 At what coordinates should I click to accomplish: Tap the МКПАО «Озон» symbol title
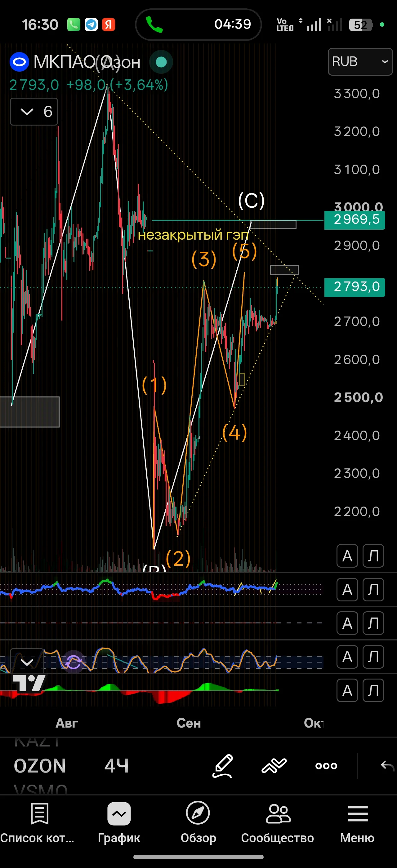click(87, 62)
